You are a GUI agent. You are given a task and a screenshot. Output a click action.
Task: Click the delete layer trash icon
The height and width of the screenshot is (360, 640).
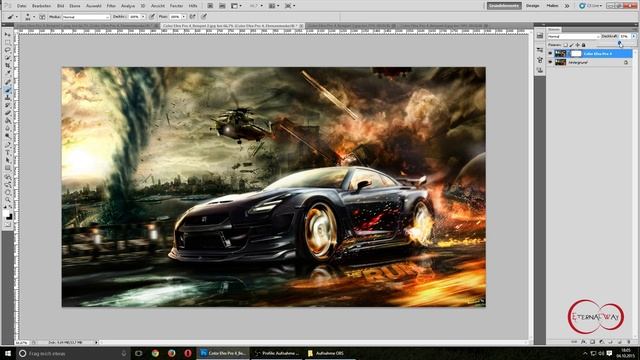(x=629, y=342)
